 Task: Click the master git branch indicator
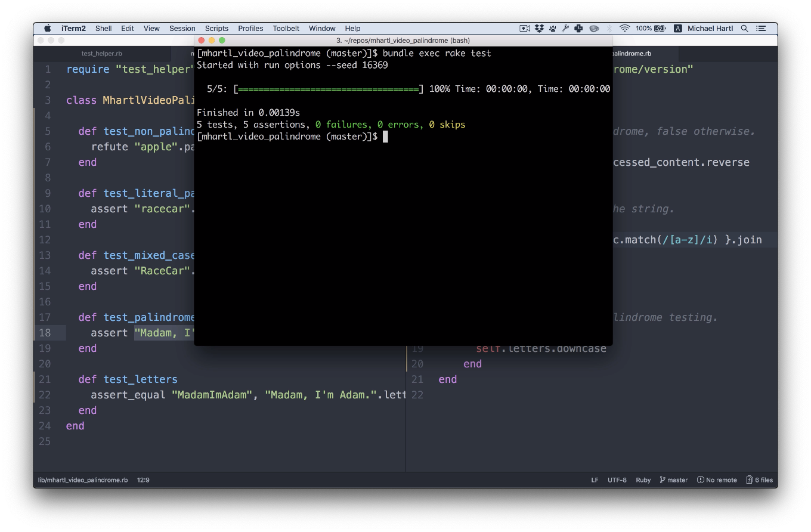pyautogui.click(x=673, y=480)
